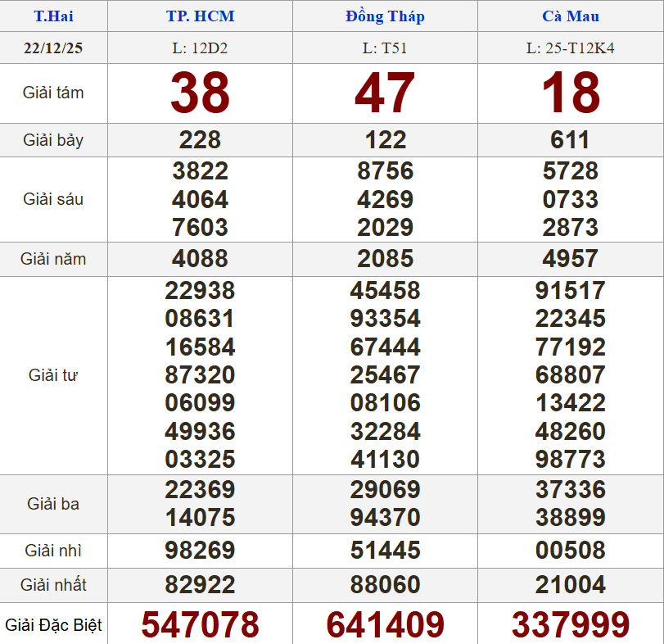
Task: Click the Giải Đặc Biệt row label
Action: point(53,625)
